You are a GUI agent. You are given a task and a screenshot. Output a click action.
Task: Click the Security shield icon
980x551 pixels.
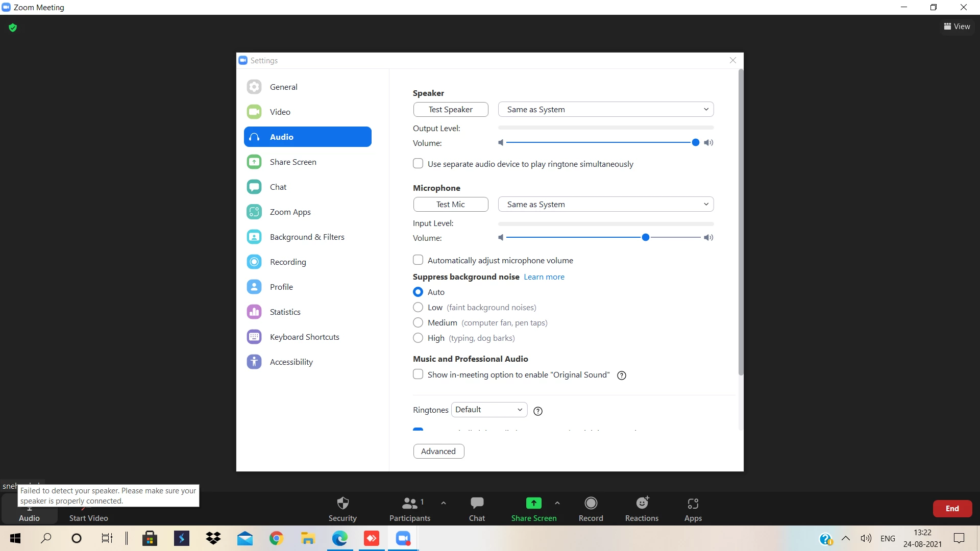pos(342,504)
